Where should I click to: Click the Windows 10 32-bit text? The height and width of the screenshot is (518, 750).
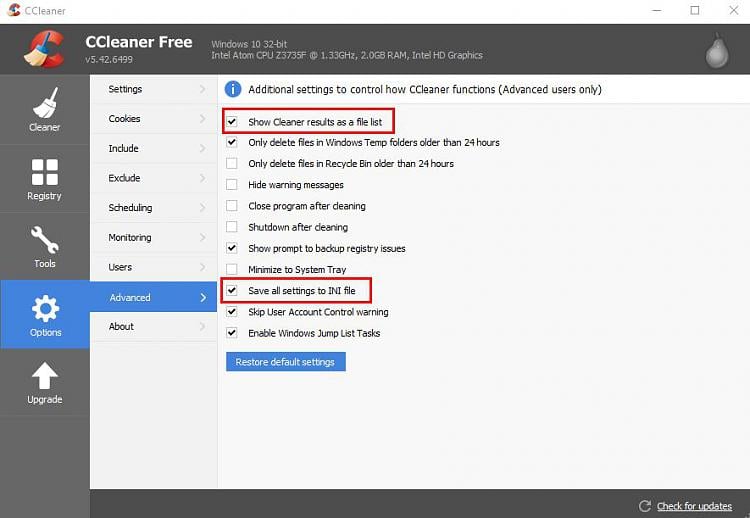tap(249, 44)
